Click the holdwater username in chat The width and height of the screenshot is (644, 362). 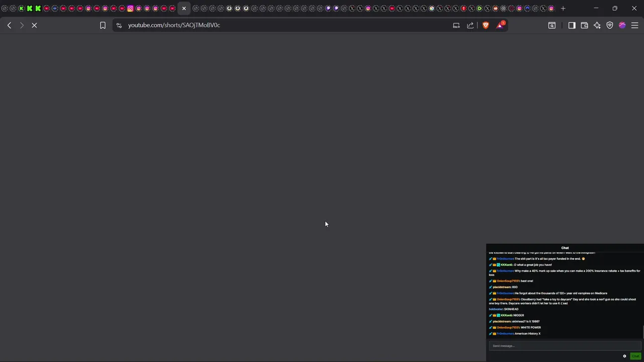click(x=496, y=309)
